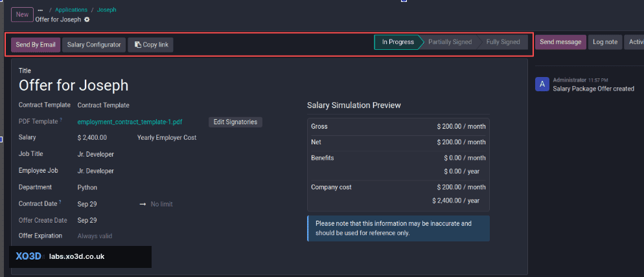Edit the Salary $ 2,400.00 field
Viewport: 644px width, 277px height.
[92, 138]
